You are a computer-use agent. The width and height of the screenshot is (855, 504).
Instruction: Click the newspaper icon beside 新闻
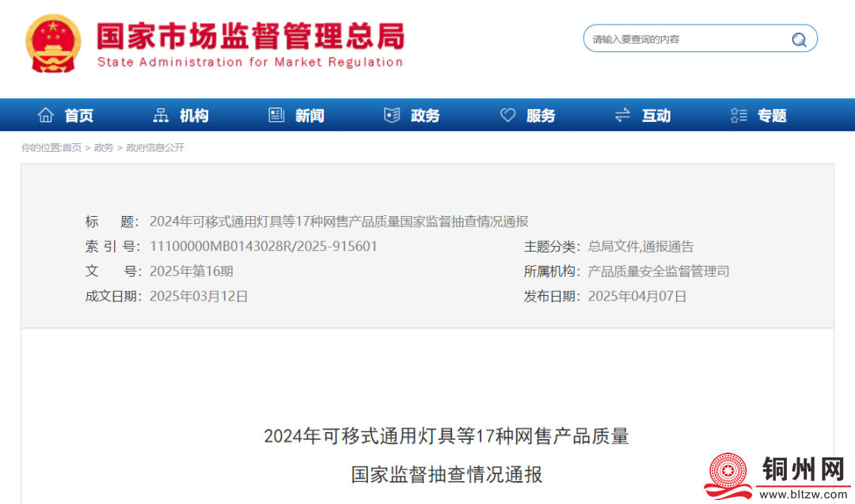(x=276, y=116)
